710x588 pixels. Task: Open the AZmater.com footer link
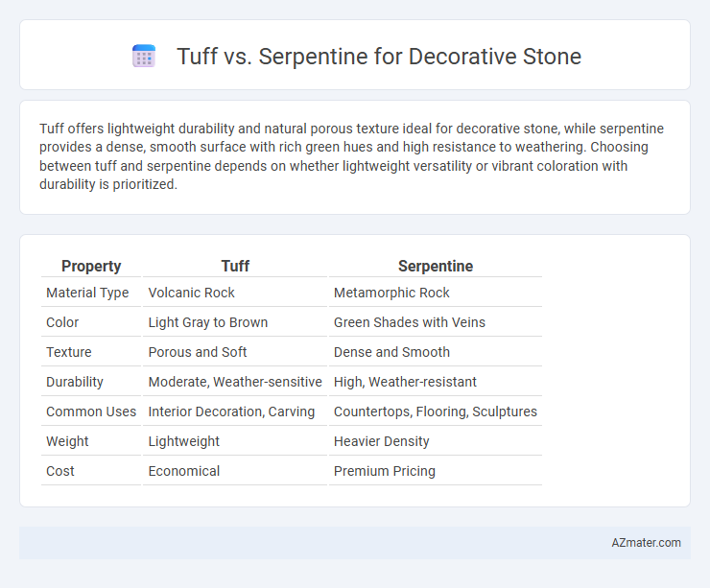point(646,543)
